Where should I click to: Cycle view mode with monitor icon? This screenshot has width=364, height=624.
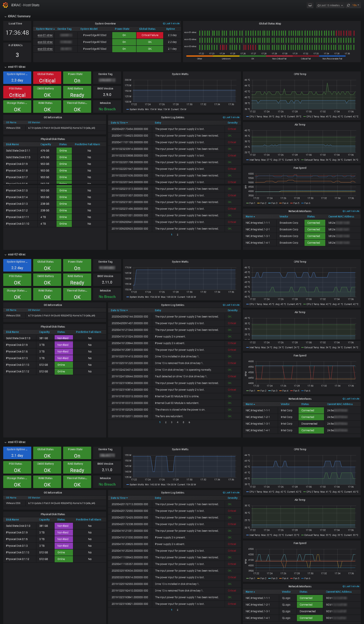pyautogui.click(x=310, y=5)
